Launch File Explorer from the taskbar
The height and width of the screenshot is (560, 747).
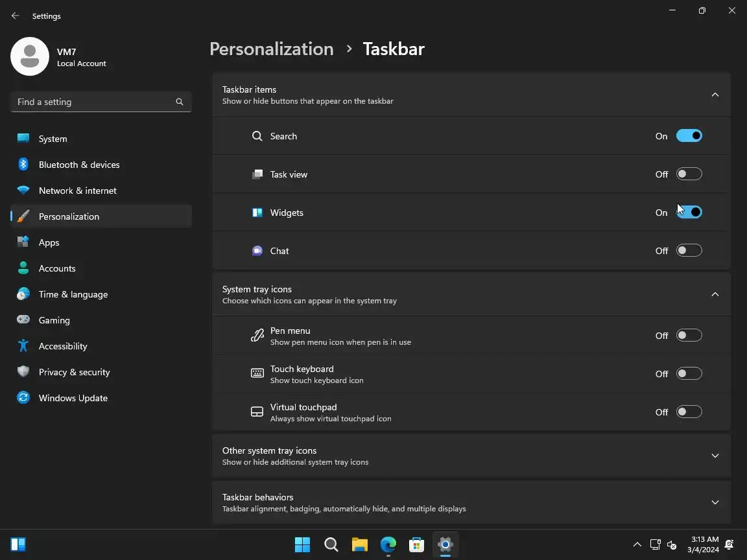[360, 544]
